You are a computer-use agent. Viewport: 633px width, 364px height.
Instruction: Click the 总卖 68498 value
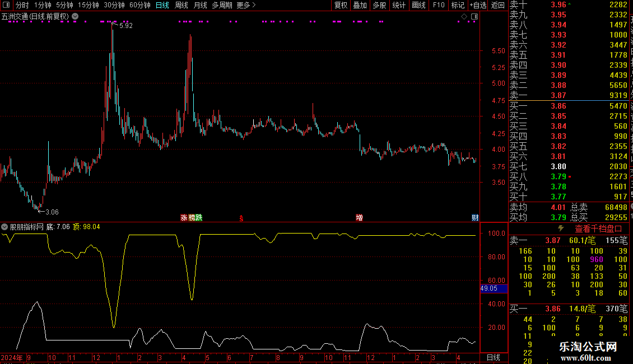[616, 207]
